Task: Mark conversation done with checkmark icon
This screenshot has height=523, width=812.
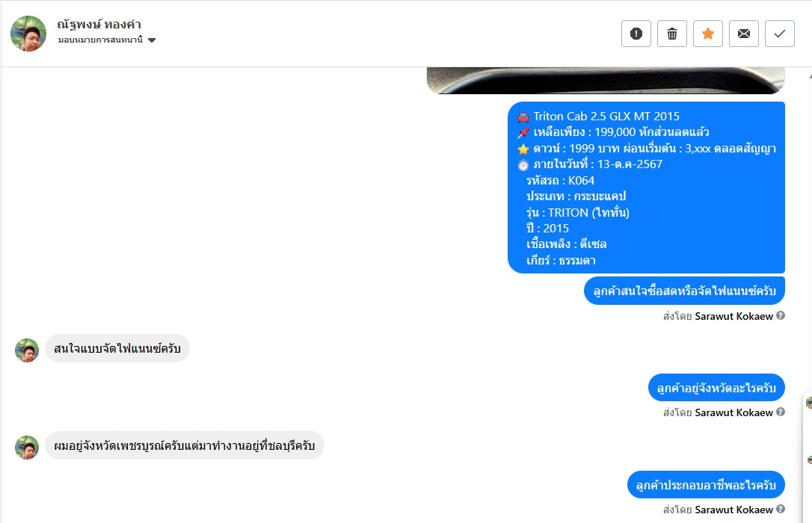Action: (x=779, y=34)
